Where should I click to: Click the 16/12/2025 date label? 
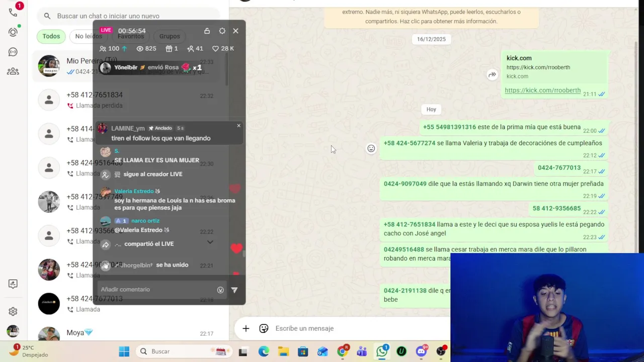coord(431,39)
